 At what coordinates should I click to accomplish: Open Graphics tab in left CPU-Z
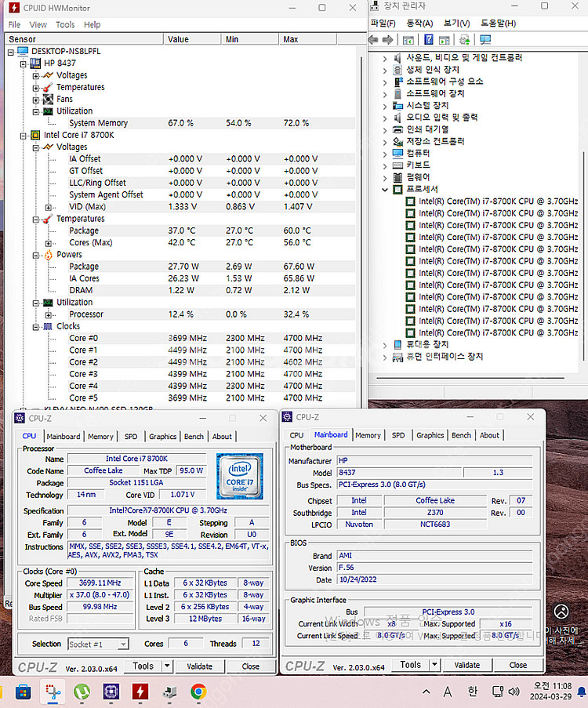click(x=162, y=437)
